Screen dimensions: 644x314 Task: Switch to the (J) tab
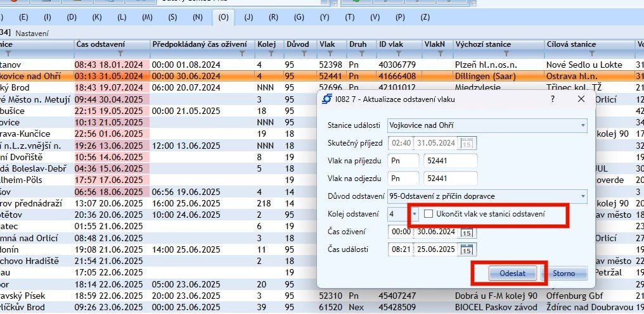[x=249, y=16]
